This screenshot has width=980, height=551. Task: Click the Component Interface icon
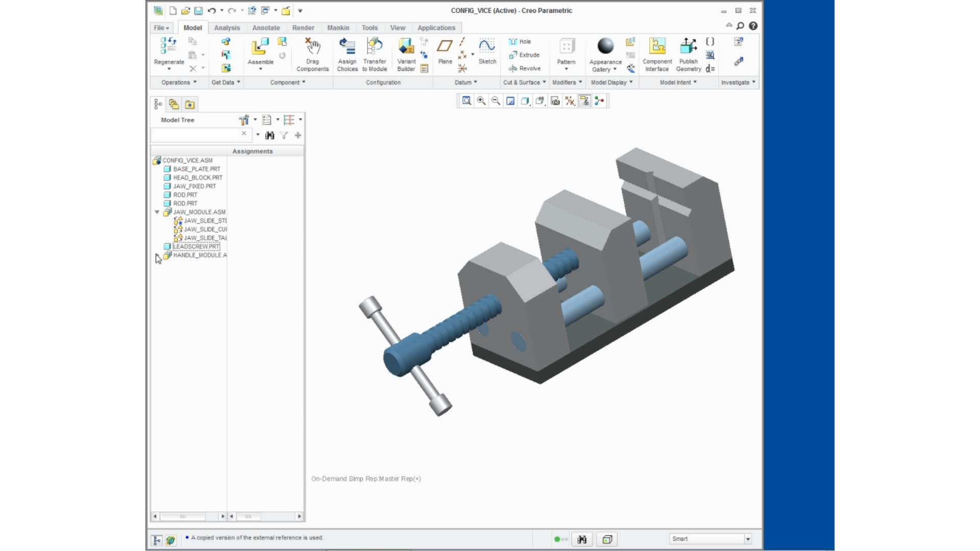tap(657, 46)
